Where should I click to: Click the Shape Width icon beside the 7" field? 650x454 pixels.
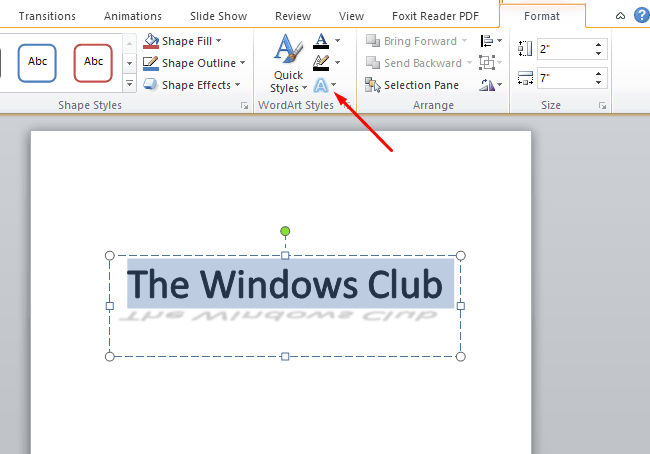(x=525, y=78)
